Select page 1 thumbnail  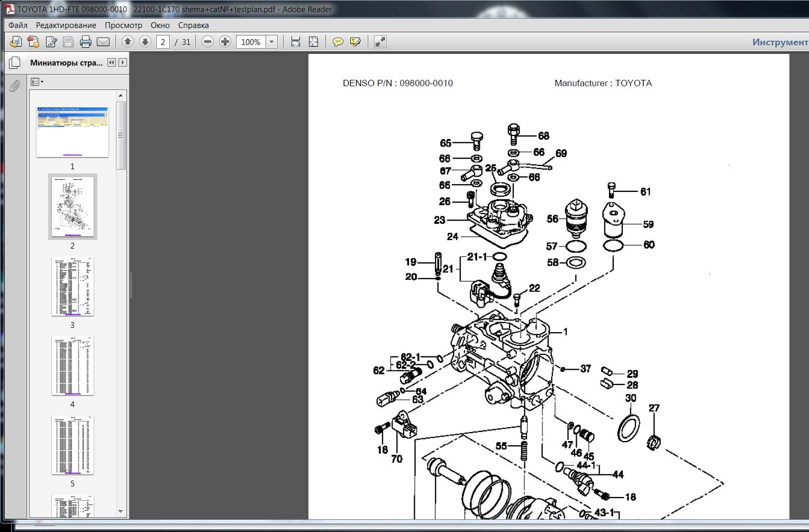72,132
